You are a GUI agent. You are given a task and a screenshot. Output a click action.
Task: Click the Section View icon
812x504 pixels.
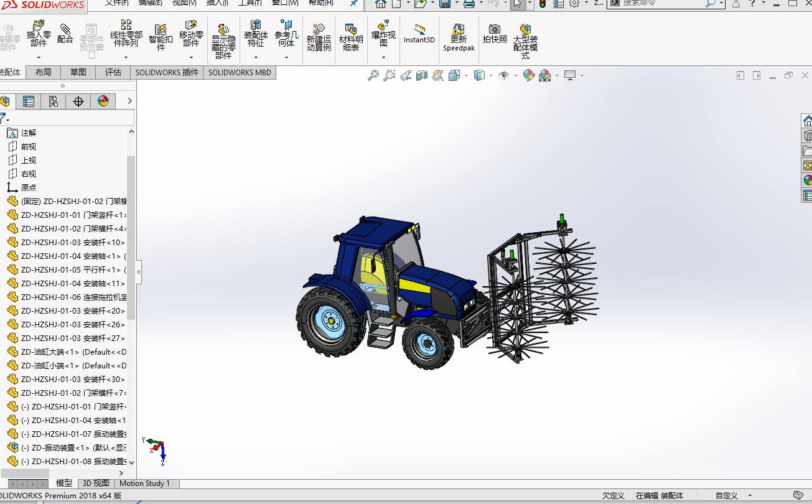(422, 75)
